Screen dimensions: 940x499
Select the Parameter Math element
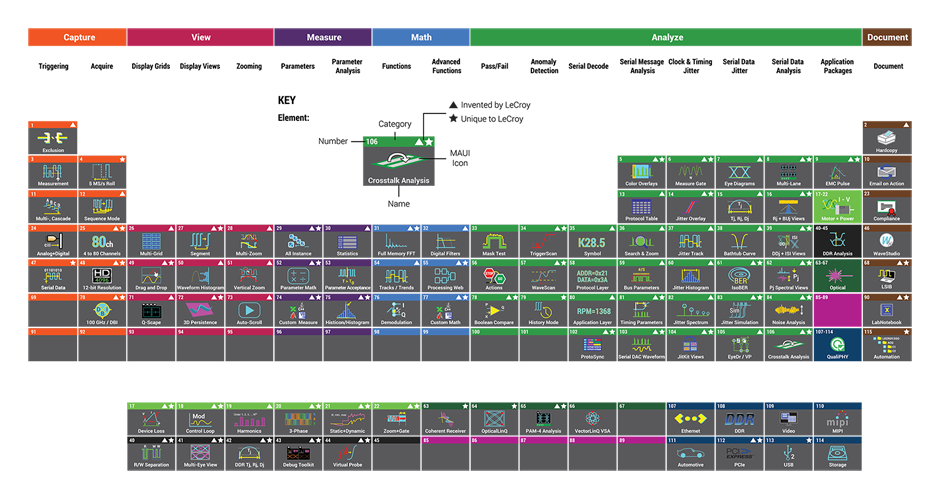(298, 276)
